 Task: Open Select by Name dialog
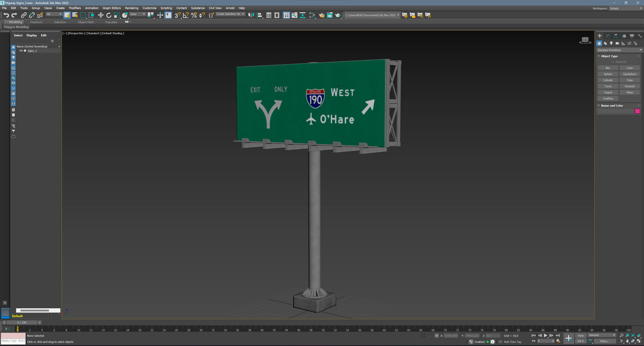[x=75, y=15]
